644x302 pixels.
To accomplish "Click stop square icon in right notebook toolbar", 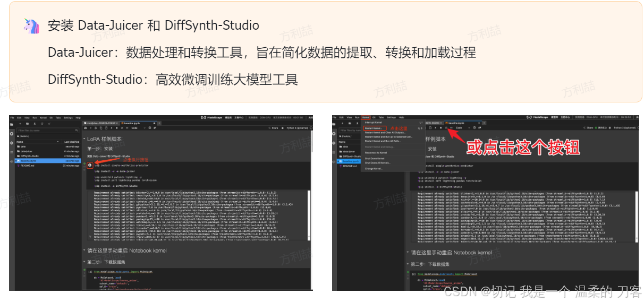I will (440, 128).
